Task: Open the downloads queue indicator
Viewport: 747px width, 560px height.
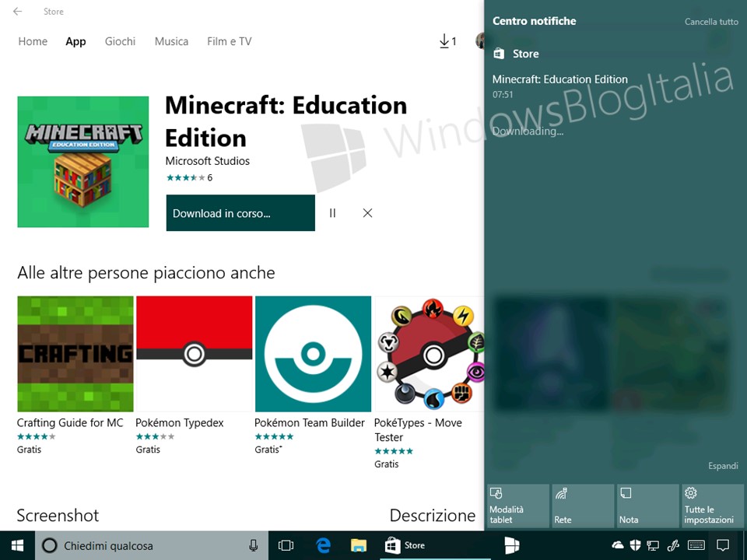Action: (448, 41)
